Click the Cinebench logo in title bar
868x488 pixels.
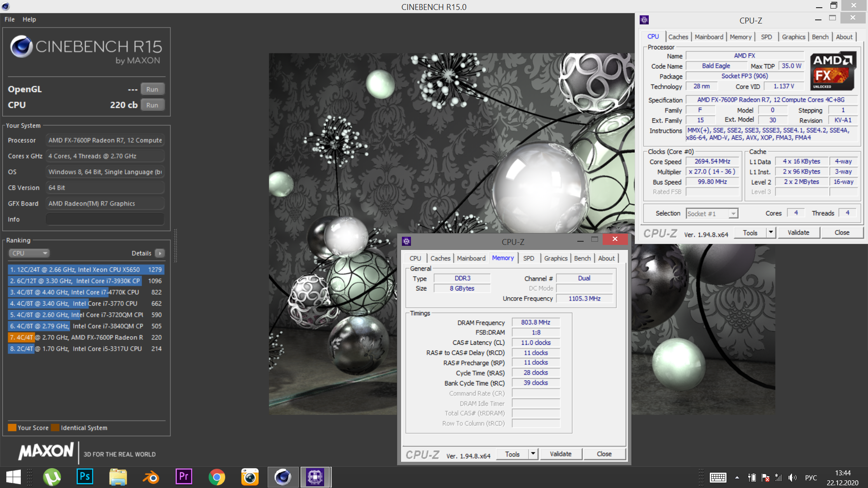coord(5,7)
